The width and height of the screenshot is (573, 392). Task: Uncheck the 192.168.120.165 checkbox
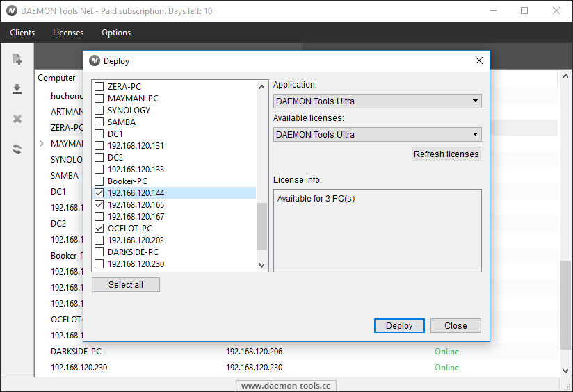(x=99, y=204)
